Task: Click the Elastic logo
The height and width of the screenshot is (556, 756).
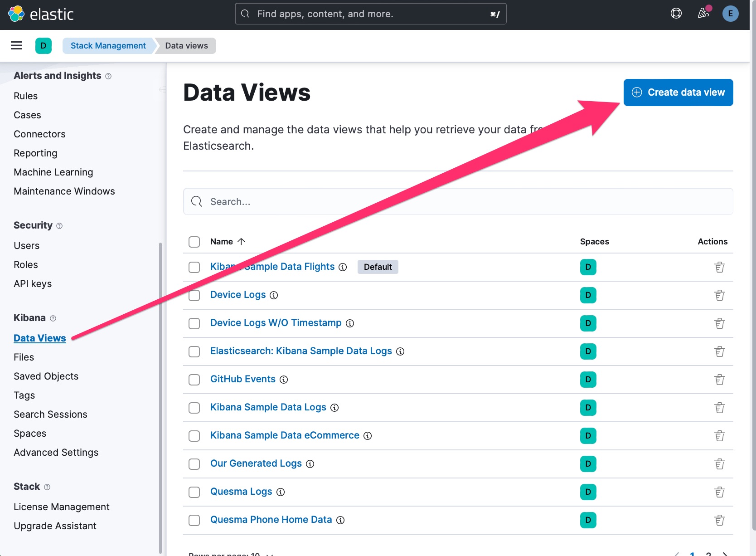Action: tap(41, 14)
